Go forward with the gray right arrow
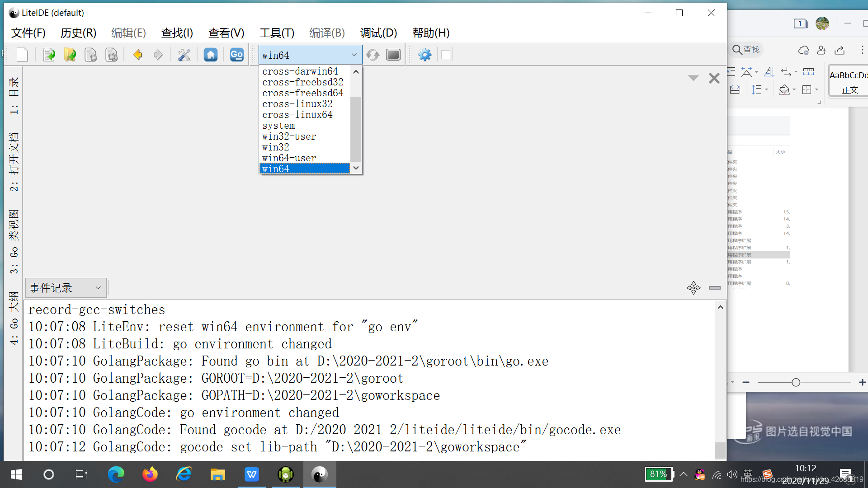Image resolution: width=868 pixels, height=488 pixels. pos(158,55)
